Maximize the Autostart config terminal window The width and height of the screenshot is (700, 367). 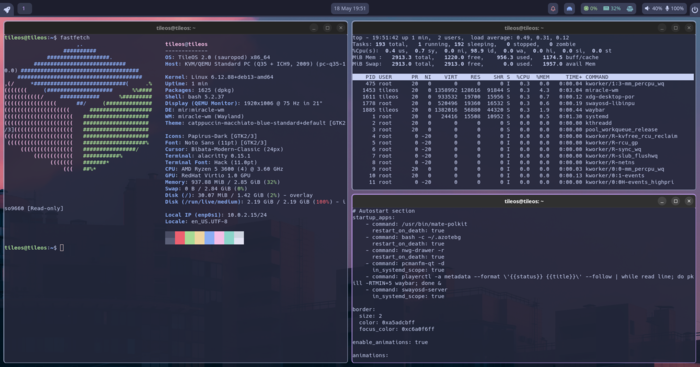click(x=675, y=201)
